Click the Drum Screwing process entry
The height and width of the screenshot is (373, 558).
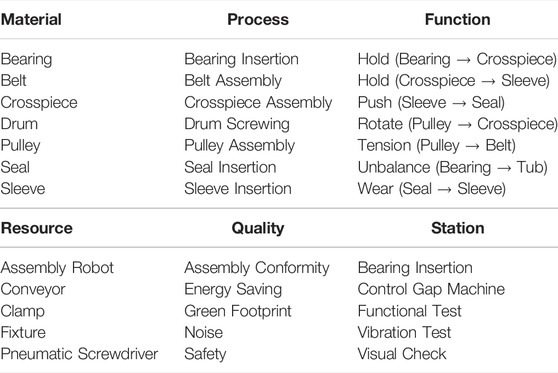(x=237, y=124)
